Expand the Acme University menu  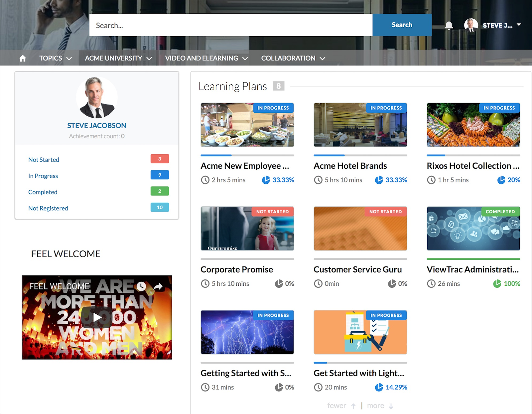(x=118, y=58)
